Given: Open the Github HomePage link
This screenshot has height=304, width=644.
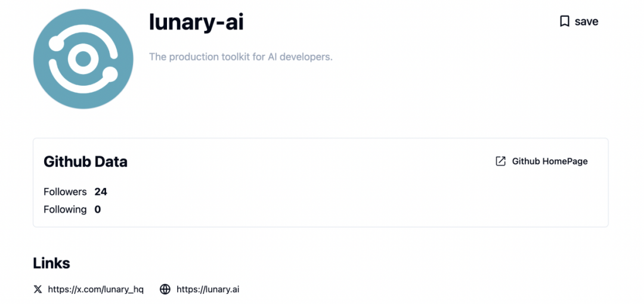Looking at the screenshot, I should pyautogui.click(x=549, y=161).
